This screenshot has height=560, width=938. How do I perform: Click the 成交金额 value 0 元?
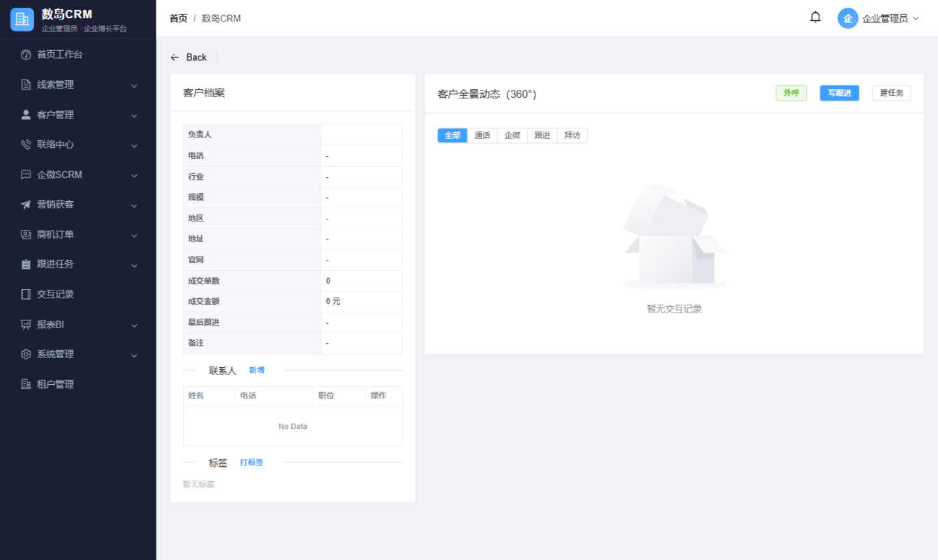(x=334, y=301)
